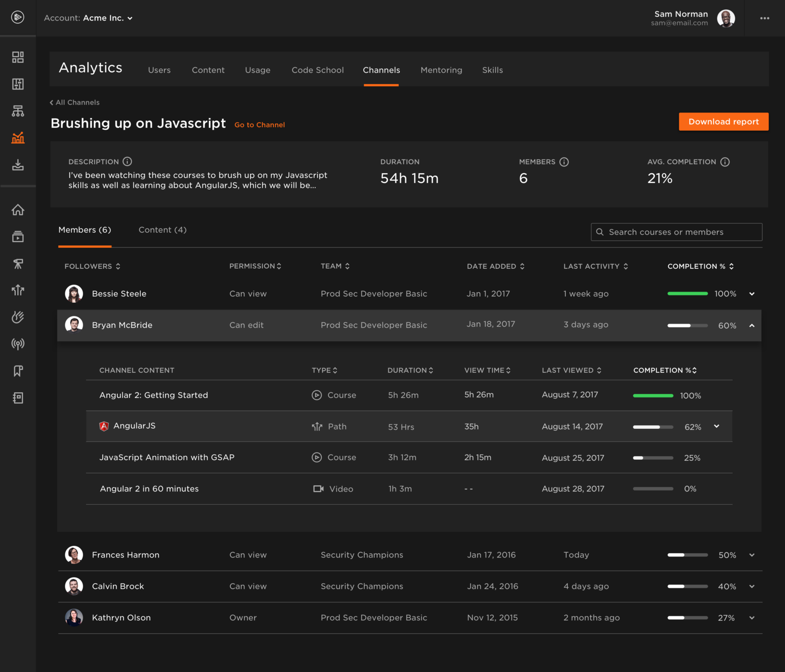Expand the AngularJS path row
Screen dimensions: 785x672
tap(716, 426)
